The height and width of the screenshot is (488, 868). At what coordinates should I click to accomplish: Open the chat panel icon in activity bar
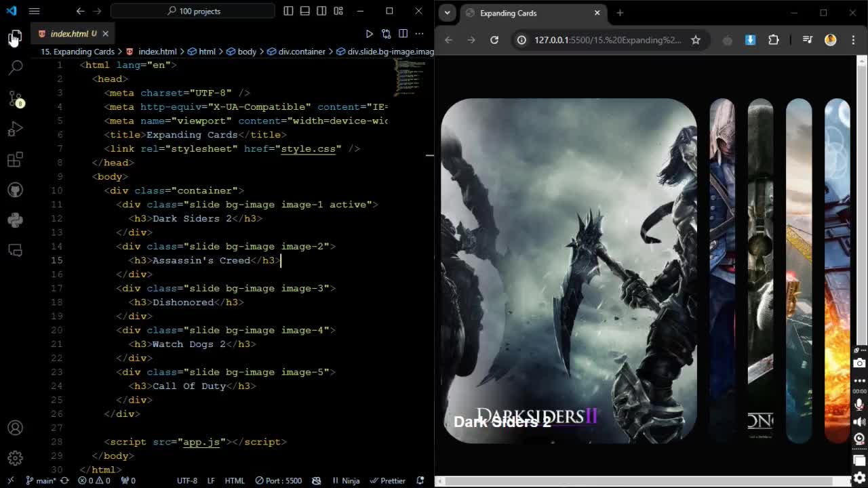(x=15, y=250)
